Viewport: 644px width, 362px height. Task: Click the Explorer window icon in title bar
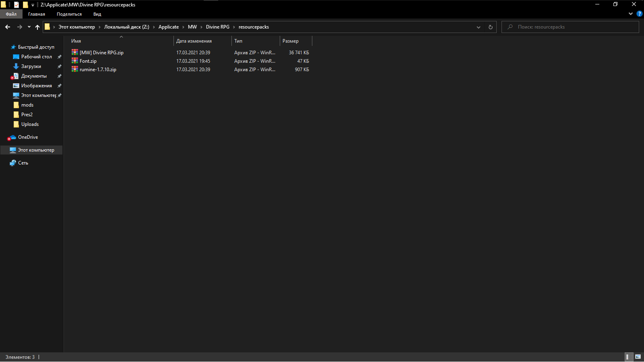(x=4, y=5)
